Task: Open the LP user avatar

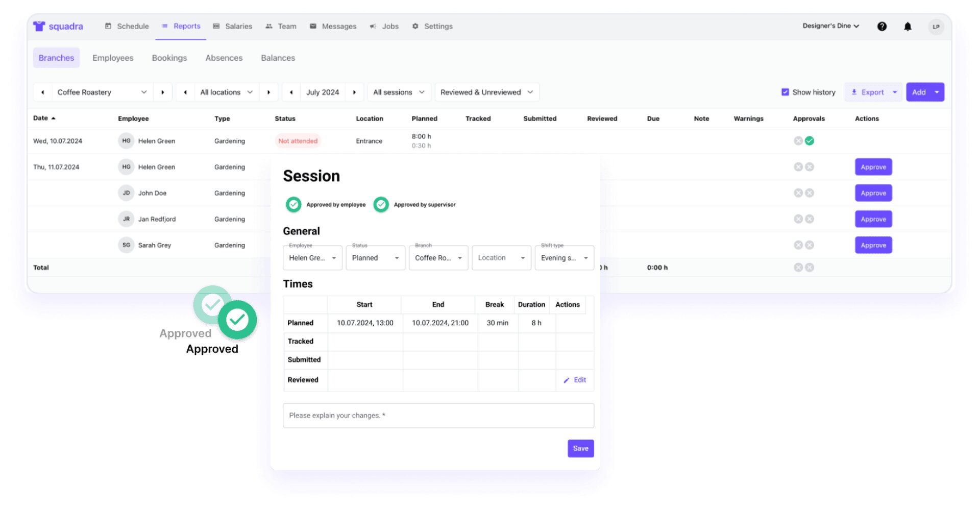Action: point(936,27)
